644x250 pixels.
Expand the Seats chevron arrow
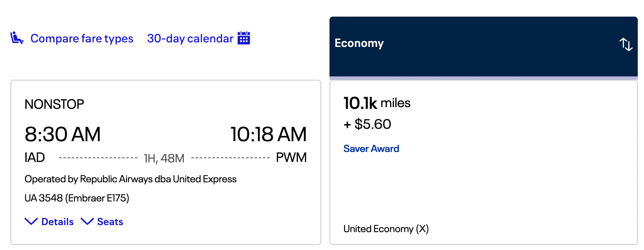pos(87,222)
